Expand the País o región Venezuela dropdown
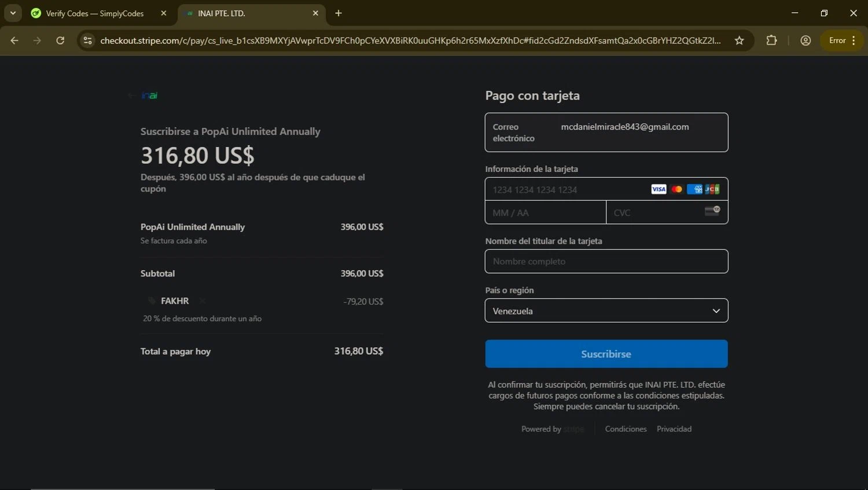Image resolution: width=868 pixels, height=490 pixels. (x=606, y=311)
